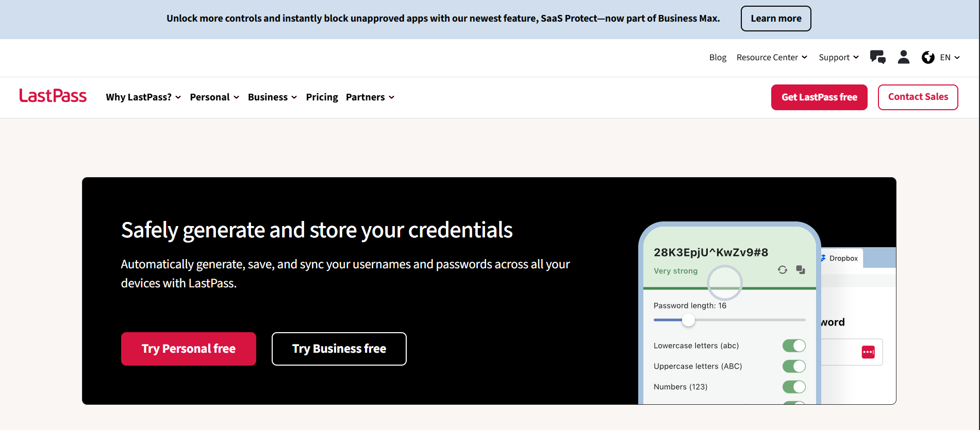Expand the Resource Center dropdown
980x430 pixels.
pyautogui.click(x=771, y=58)
